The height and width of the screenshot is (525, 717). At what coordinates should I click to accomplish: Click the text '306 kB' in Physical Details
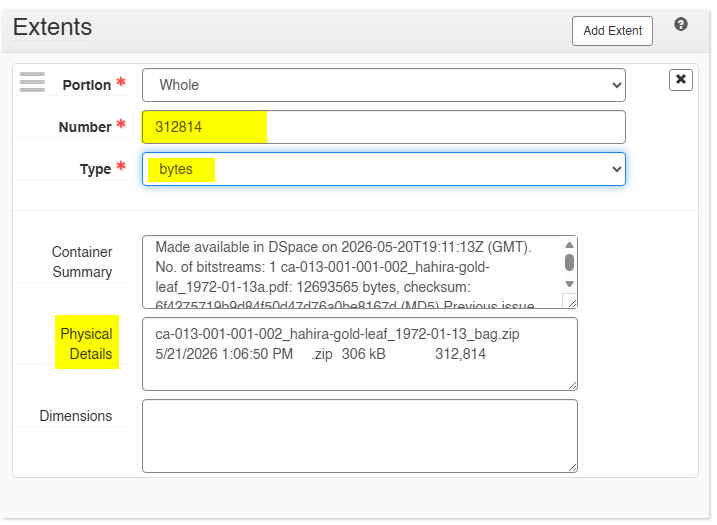[x=364, y=354]
